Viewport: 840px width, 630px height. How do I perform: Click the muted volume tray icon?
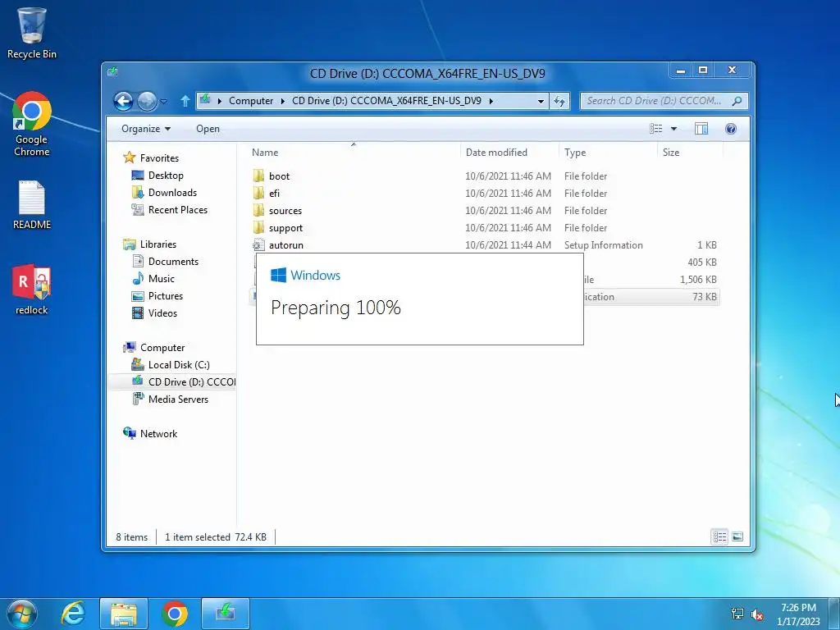point(757,614)
